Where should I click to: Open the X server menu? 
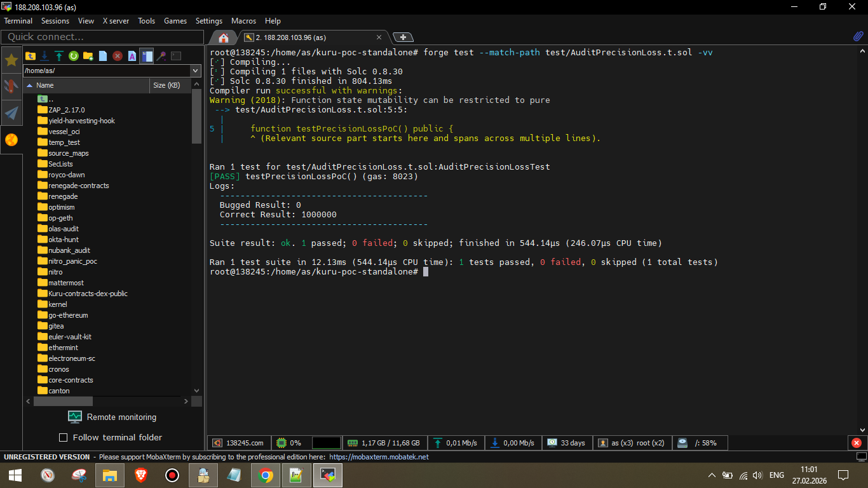[x=116, y=21]
